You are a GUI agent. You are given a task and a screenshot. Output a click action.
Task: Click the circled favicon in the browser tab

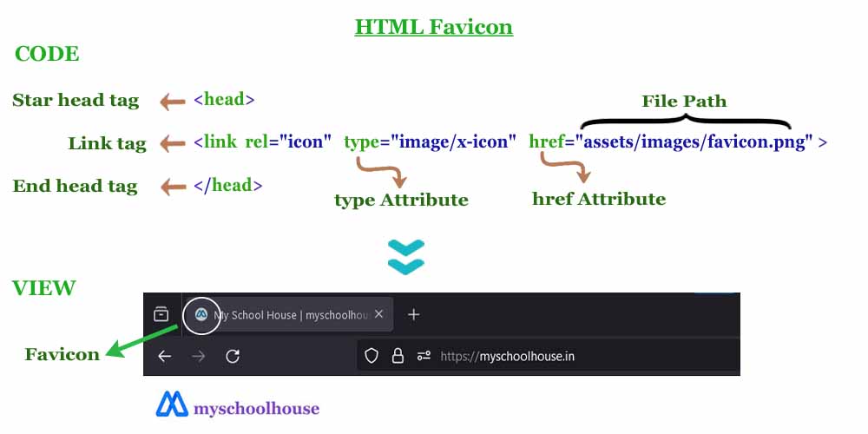pos(201,314)
